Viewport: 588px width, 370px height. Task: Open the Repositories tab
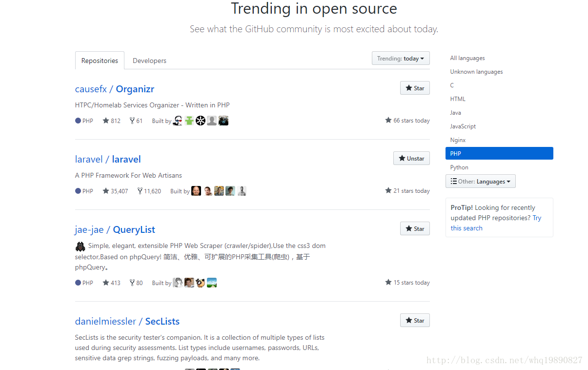pos(100,61)
